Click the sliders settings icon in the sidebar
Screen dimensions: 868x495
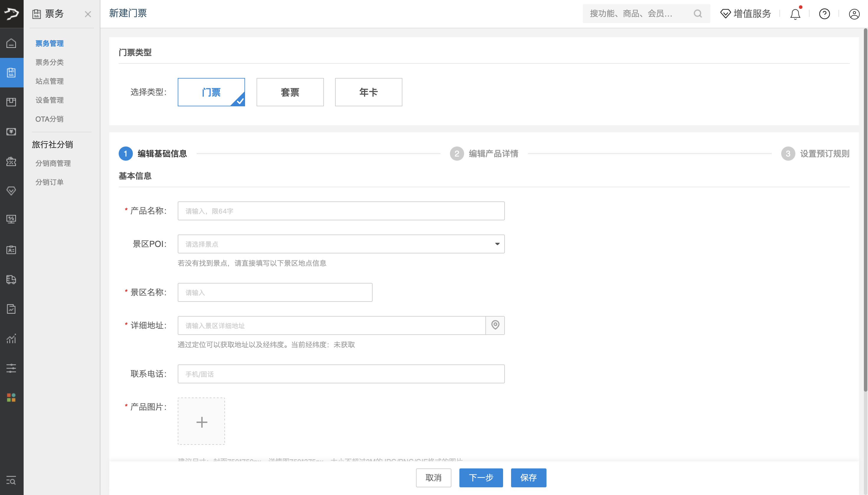tap(11, 368)
